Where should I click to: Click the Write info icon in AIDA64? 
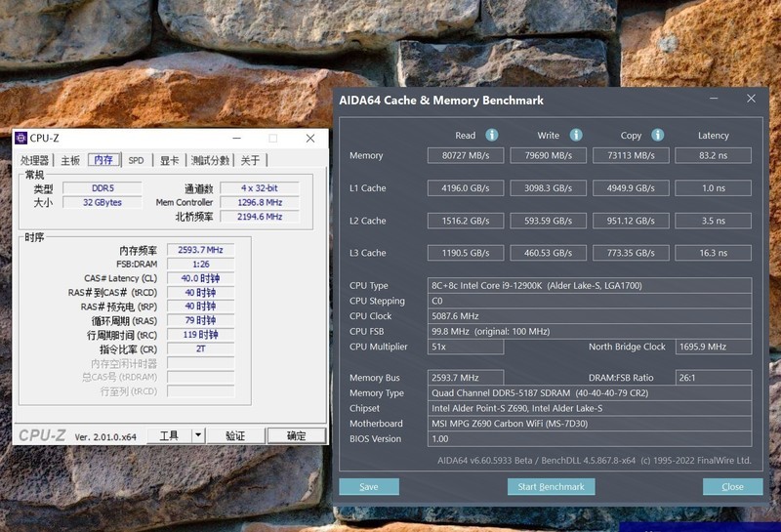pos(576,135)
